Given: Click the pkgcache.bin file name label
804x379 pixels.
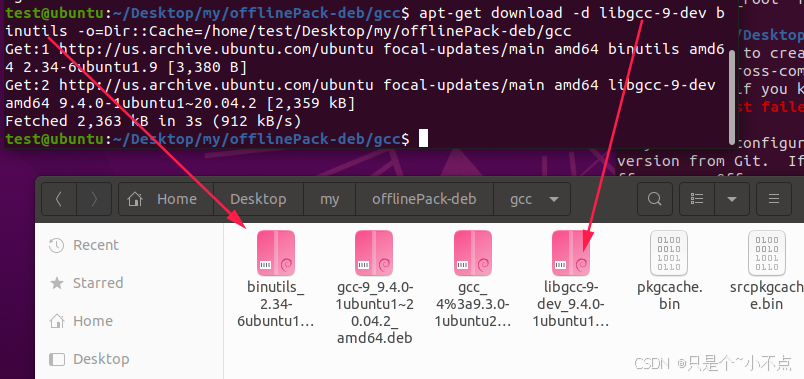Looking at the screenshot, I should (x=669, y=295).
